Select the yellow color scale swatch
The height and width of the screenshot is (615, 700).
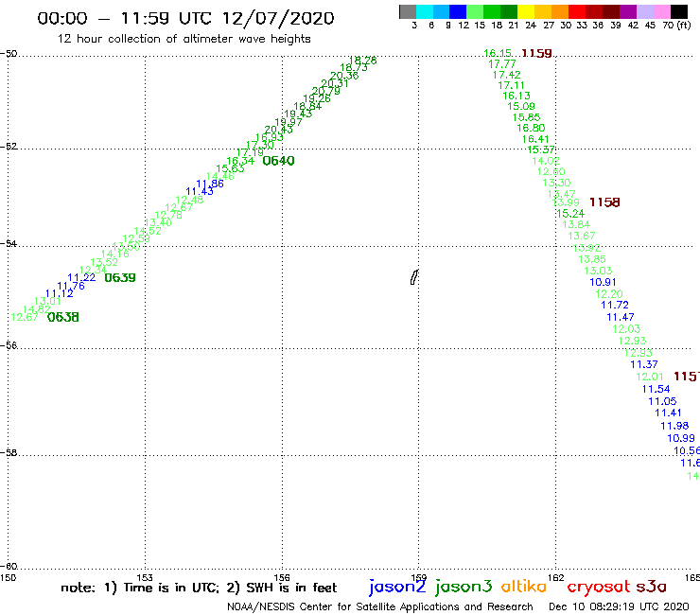click(x=526, y=12)
